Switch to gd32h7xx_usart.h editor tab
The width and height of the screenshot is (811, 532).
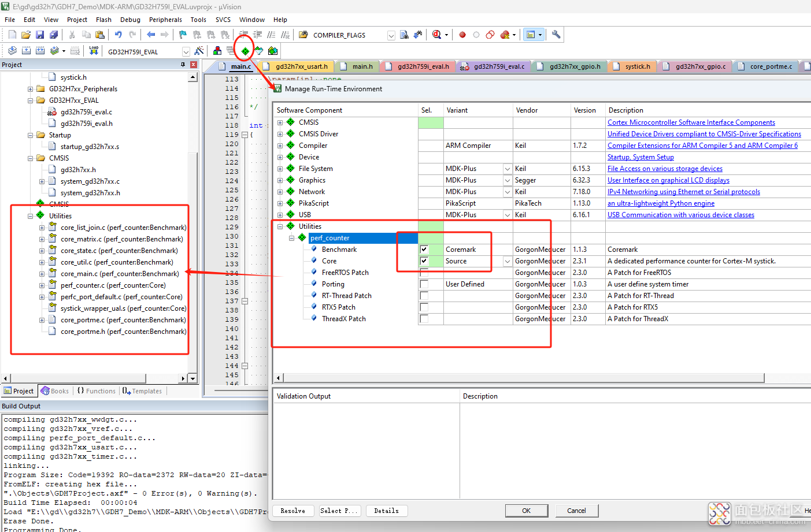(297, 66)
